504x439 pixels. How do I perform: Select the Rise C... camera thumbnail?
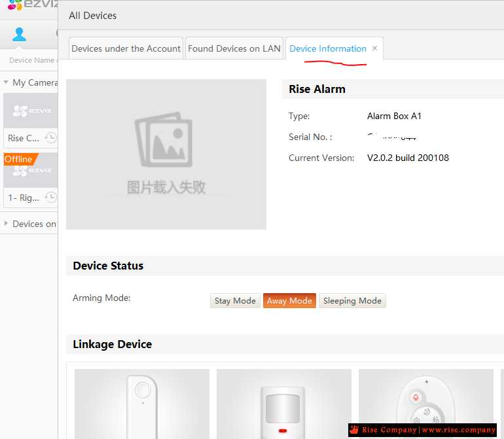31,111
